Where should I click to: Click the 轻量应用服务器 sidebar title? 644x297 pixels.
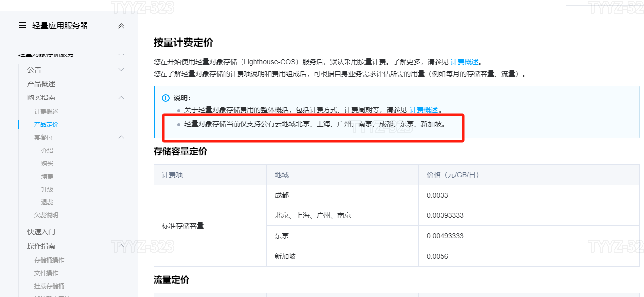tap(60, 26)
